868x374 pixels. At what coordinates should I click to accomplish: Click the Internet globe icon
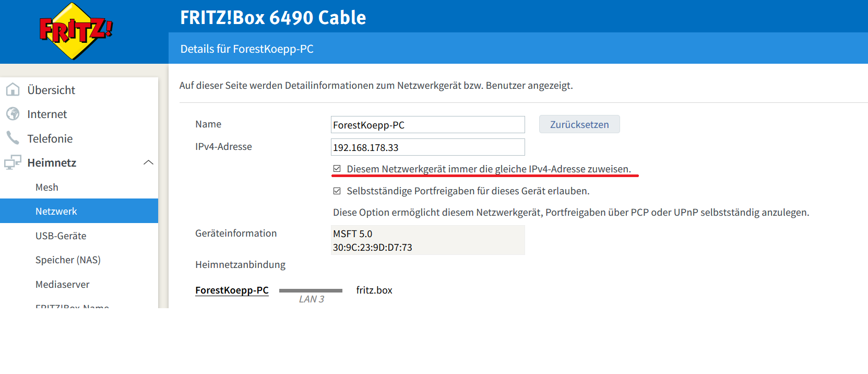point(13,114)
